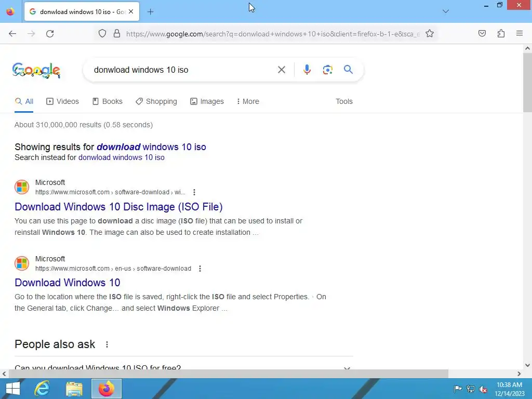Click the Firefox taskbar icon
Viewport: 532px width, 399px height.
106,389
